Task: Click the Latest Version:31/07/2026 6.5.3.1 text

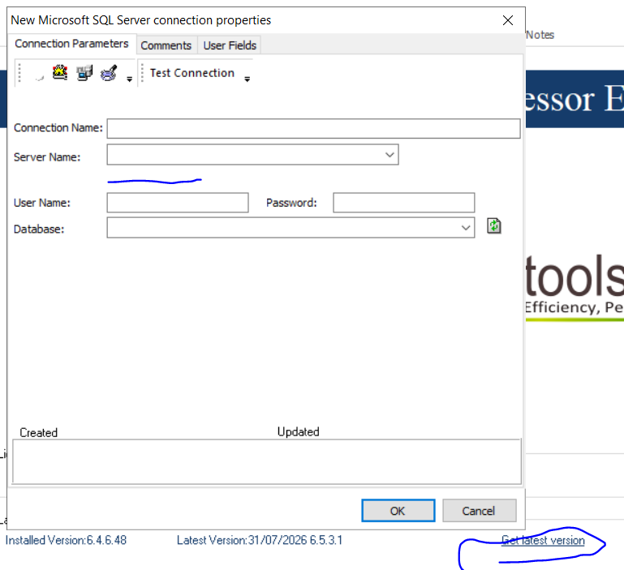Action: 259,540
